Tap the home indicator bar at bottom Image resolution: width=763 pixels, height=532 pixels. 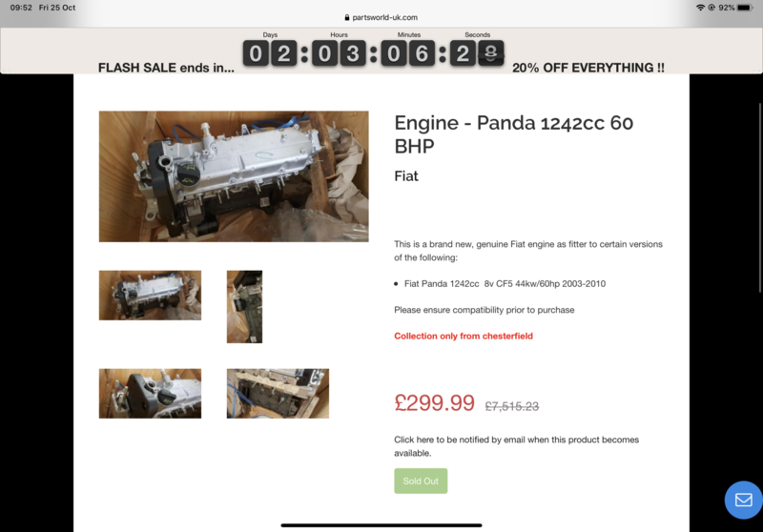coord(381,525)
